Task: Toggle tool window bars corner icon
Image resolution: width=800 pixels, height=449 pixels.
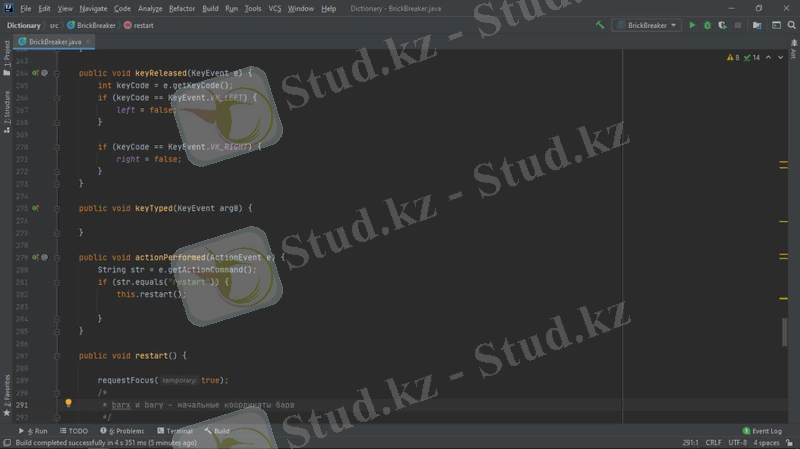Action: (x=7, y=443)
